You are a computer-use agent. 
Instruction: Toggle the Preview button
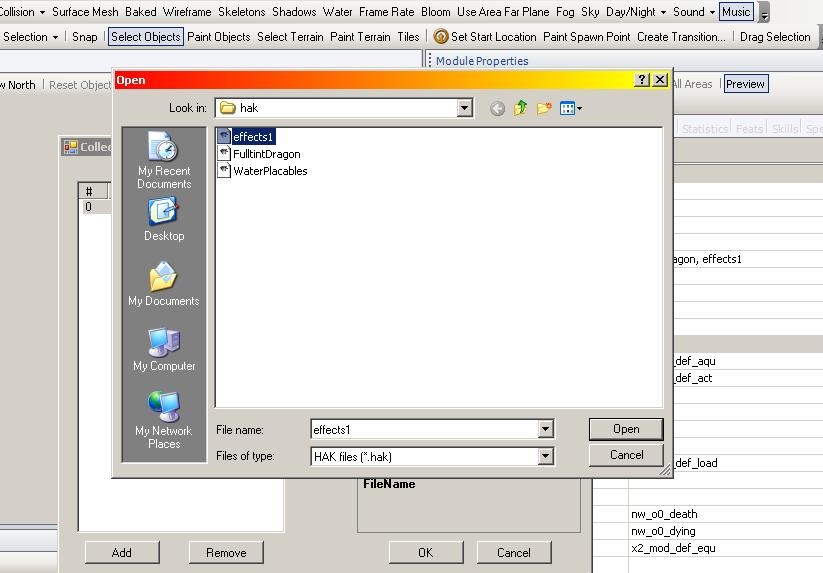click(x=745, y=84)
